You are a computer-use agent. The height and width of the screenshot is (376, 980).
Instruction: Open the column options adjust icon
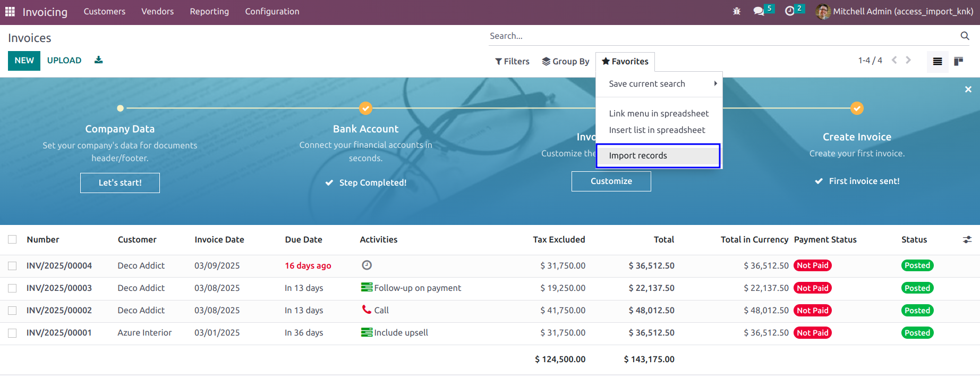[967, 240]
